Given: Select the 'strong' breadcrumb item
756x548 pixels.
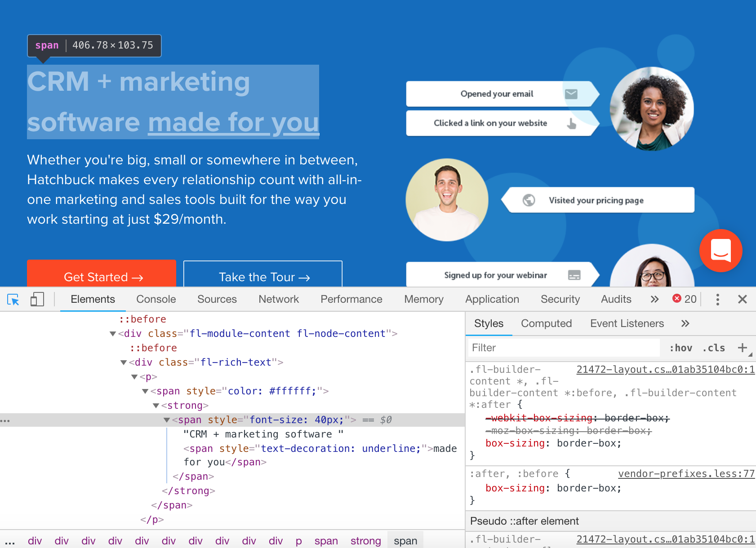Looking at the screenshot, I should 365,541.
